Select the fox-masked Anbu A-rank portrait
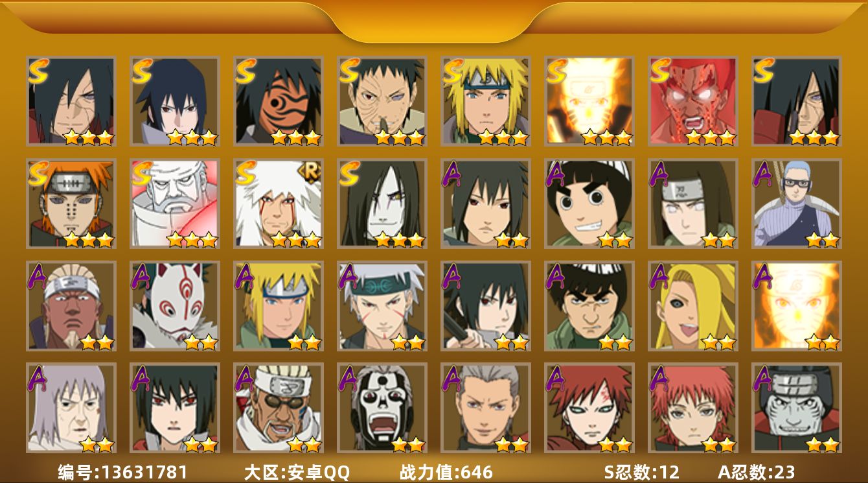The width and height of the screenshot is (868, 483). click(x=174, y=305)
